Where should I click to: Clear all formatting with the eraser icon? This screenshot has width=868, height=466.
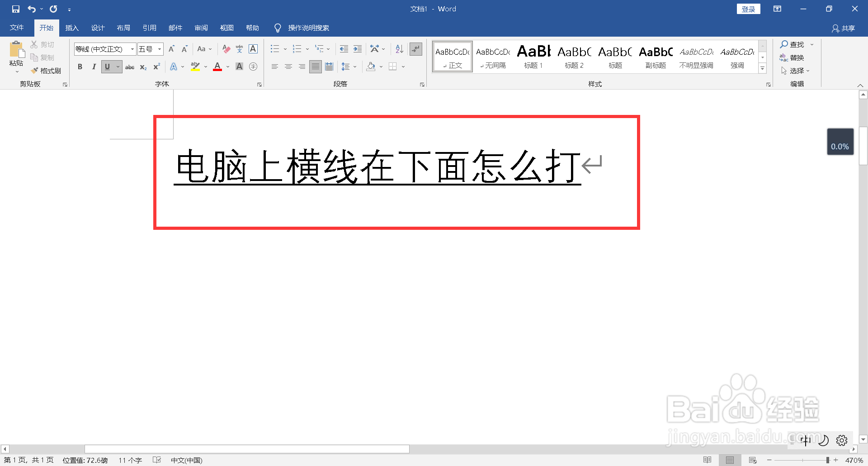click(226, 49)
